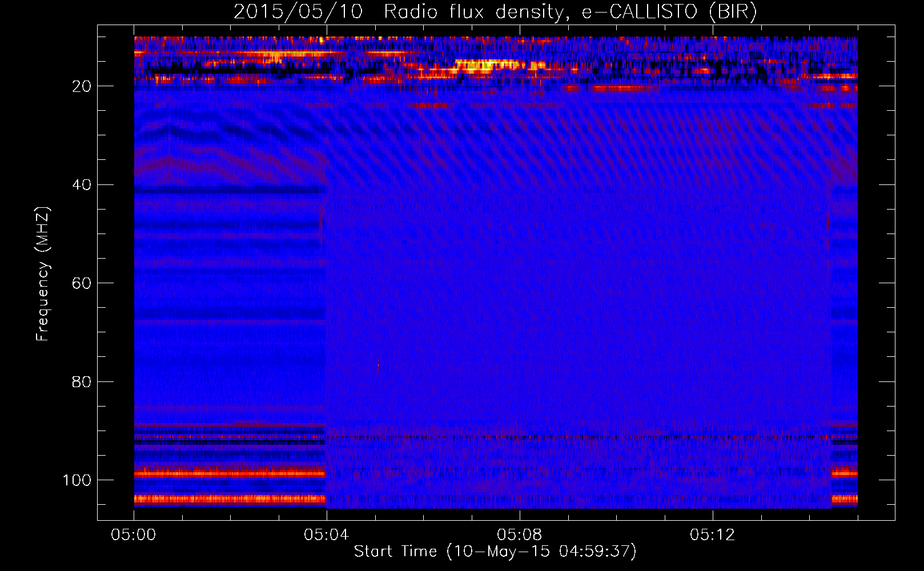Click the 40 frequency tick label

coord(82,185)
